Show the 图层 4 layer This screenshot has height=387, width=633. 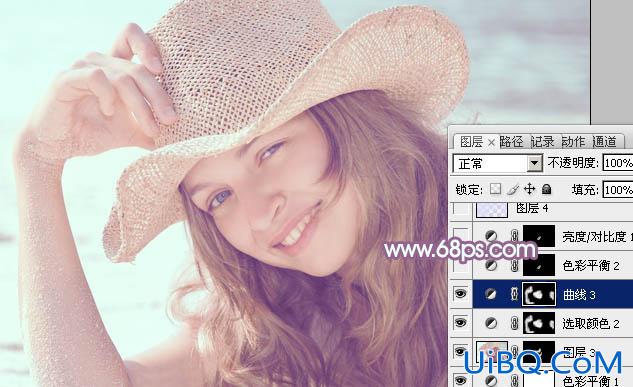461,208
